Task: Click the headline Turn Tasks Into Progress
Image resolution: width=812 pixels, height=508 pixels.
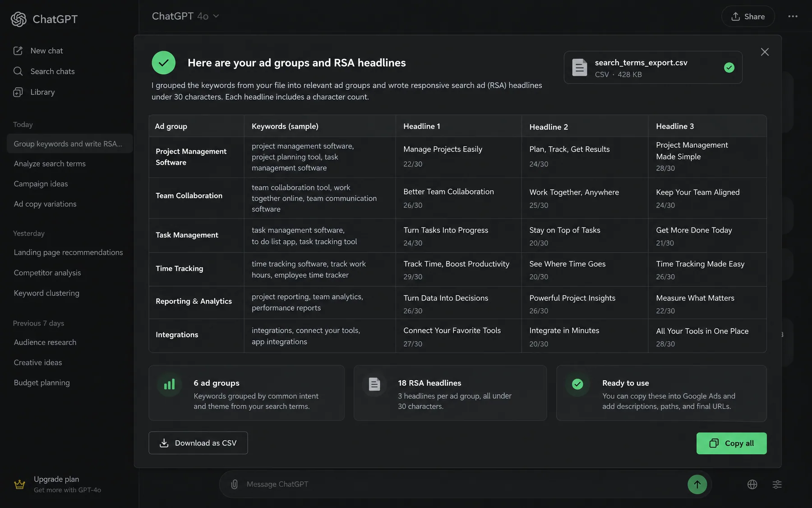Action: pyautogui.click(x=446, y=230)
